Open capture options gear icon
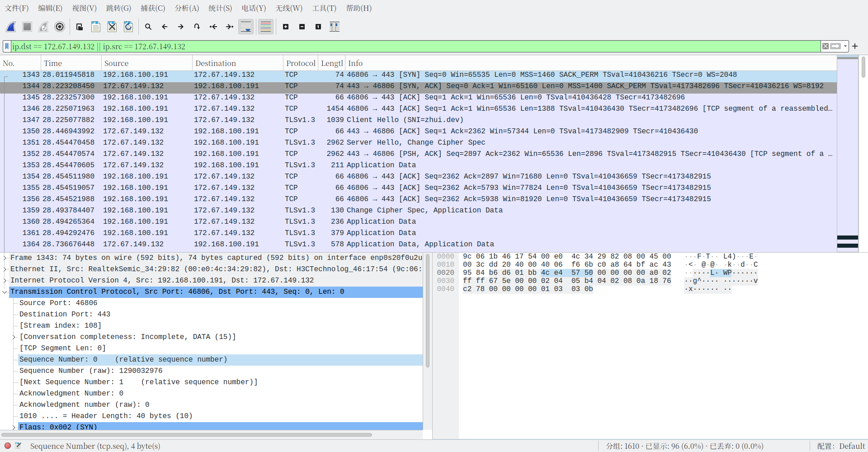Screen dimensions: 868x452 60,27
